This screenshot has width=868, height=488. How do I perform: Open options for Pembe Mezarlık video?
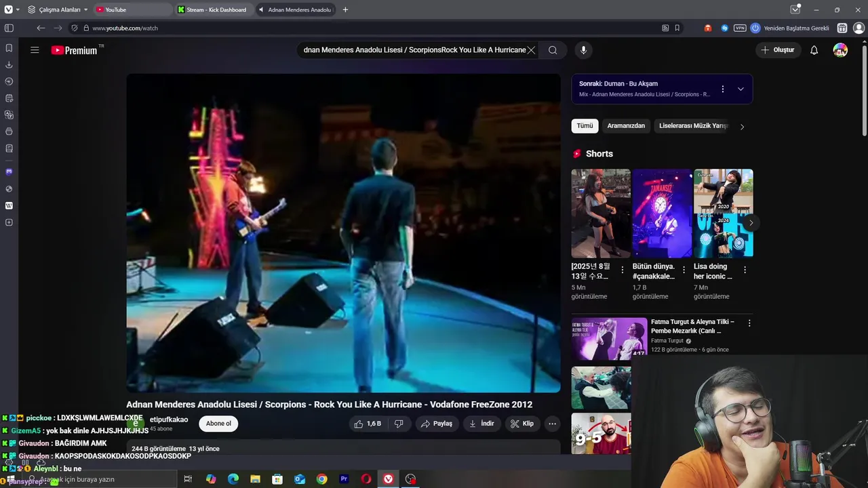click(749, 323)
